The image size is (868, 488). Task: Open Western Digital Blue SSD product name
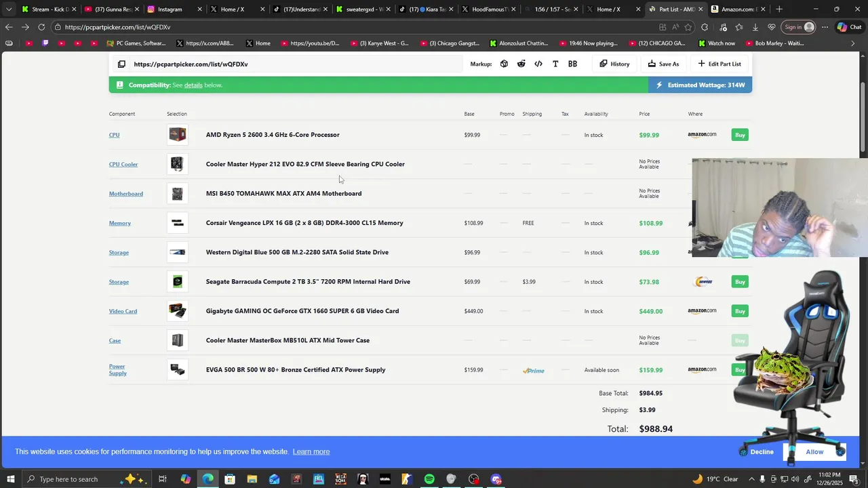297,252
